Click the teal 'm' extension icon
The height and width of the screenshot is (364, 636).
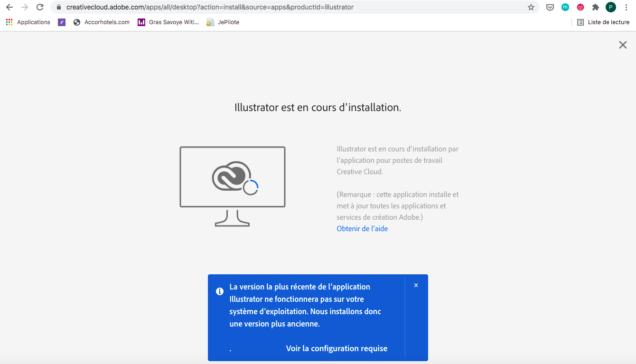565,7
